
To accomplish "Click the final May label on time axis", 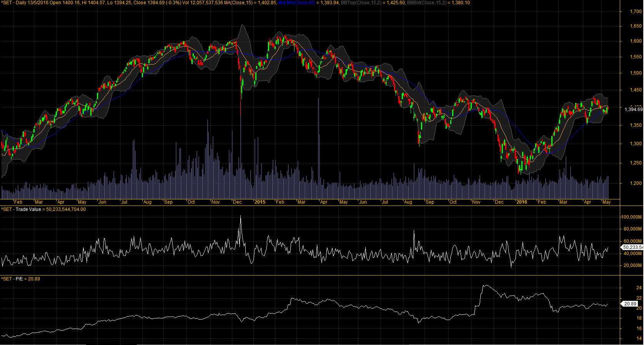I will click(x=606, y=202).
